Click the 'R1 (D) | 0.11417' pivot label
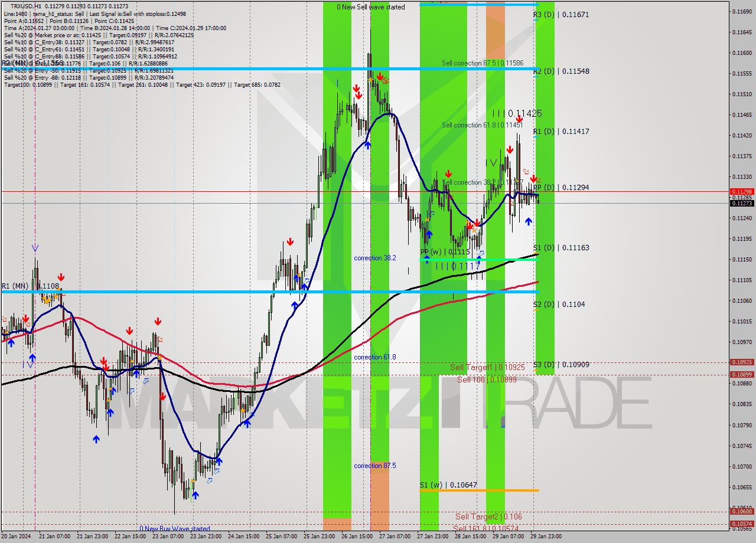This screenshot has height=543, width=756. (561, 131)
